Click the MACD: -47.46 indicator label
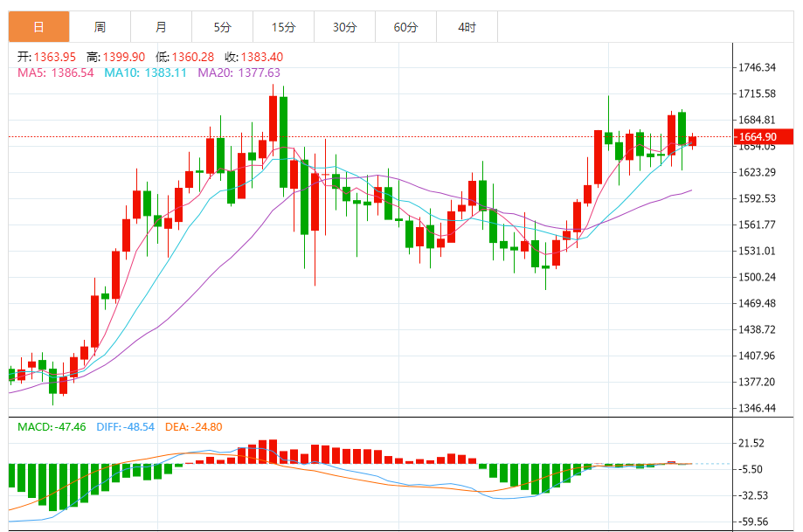Viewport: 803px width, 532px height. tap(52, 426)
